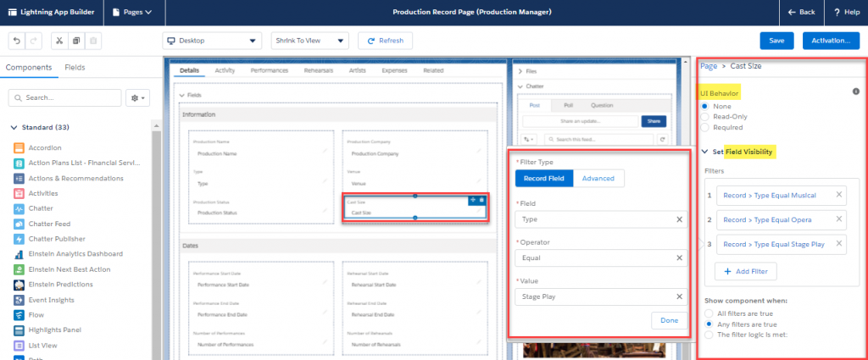The image size is (868, 360).
Task: Click the Refresh button
Action: (x=386, y=41)
